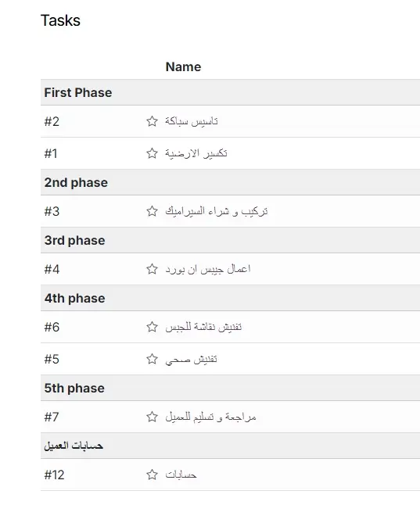
Task: Open the task numbered #7
Action: coord(52,417)
